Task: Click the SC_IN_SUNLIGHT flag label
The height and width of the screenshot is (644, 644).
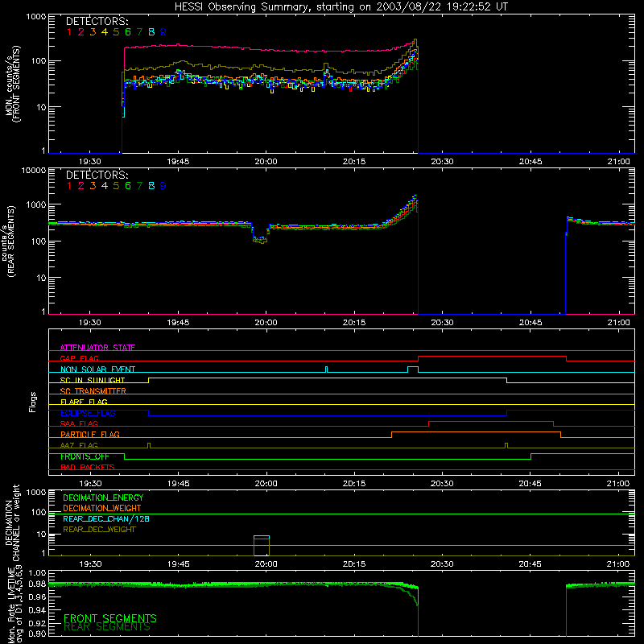Action: coord(93,380)
